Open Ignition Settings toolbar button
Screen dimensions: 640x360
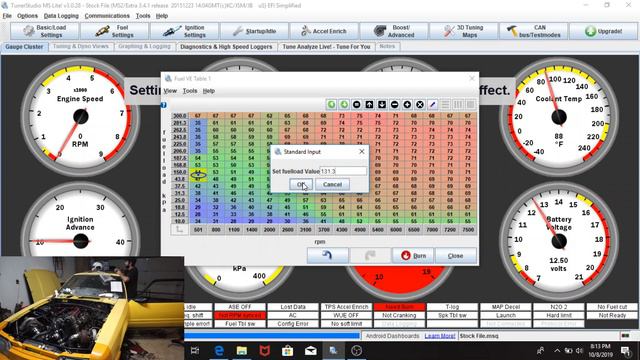pos(184,31)
